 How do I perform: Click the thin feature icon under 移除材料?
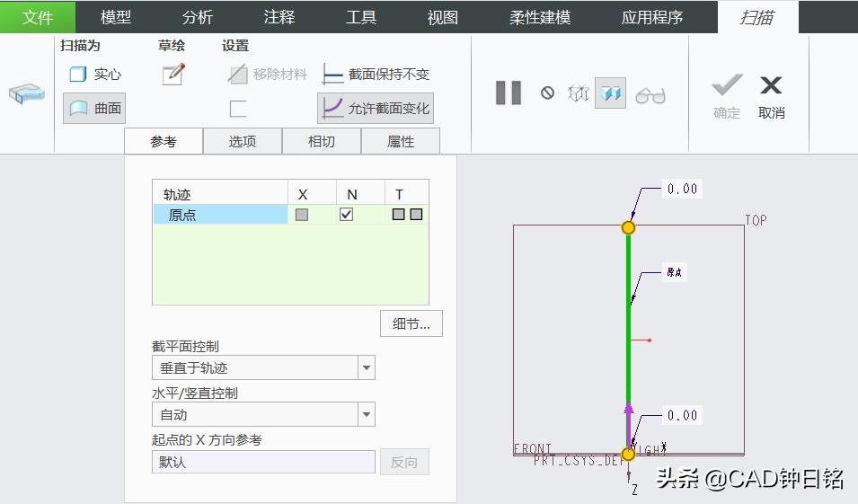click(237, 109)
